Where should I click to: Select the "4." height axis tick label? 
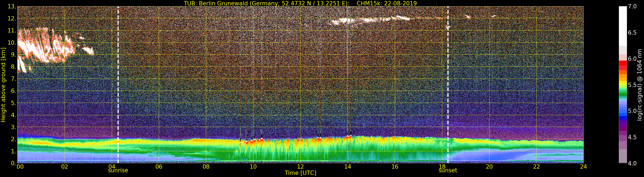(14, 115)
